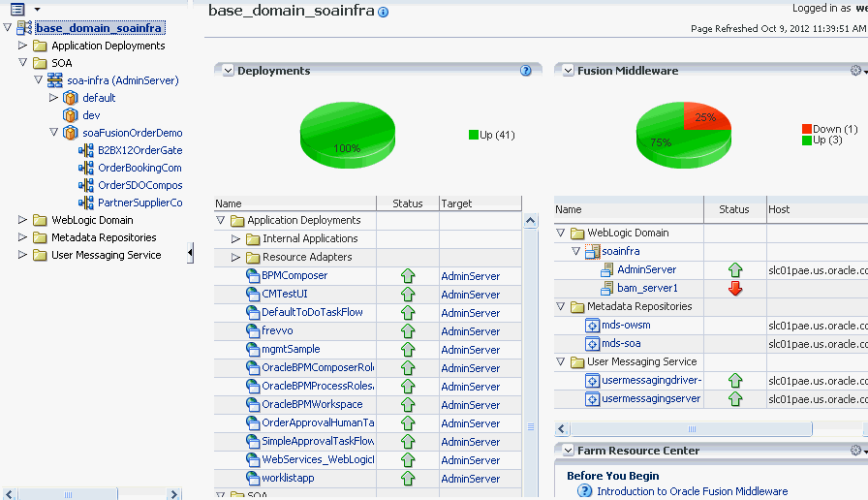
Task: Click the PartnerSupplierCo composite icon
Action: 86,203
